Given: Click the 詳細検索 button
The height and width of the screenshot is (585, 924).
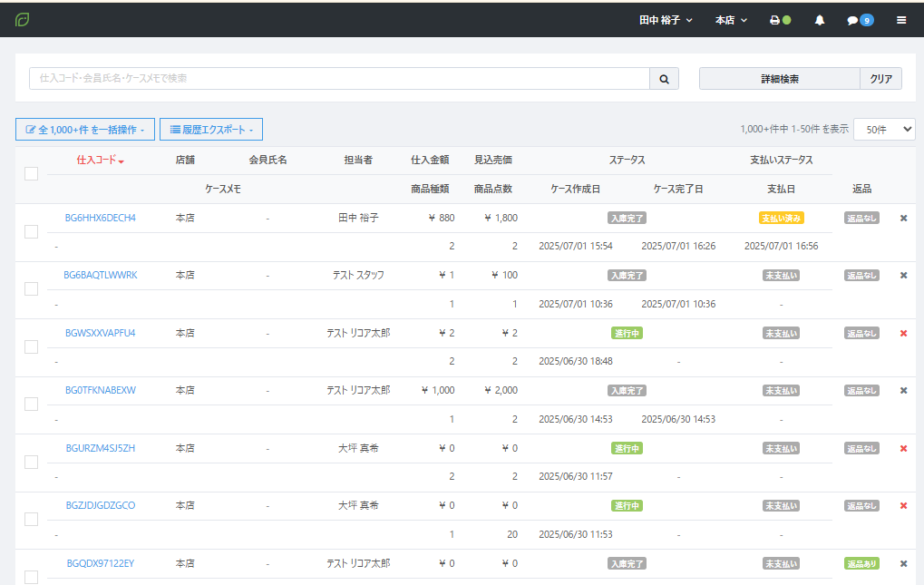Looking at the screenshot, I should (779, 79).
